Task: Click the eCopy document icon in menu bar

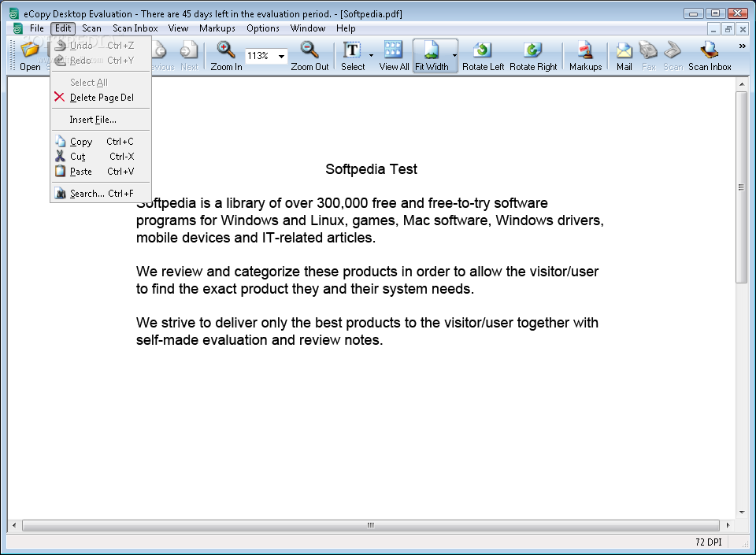Action: coord(18,28)
